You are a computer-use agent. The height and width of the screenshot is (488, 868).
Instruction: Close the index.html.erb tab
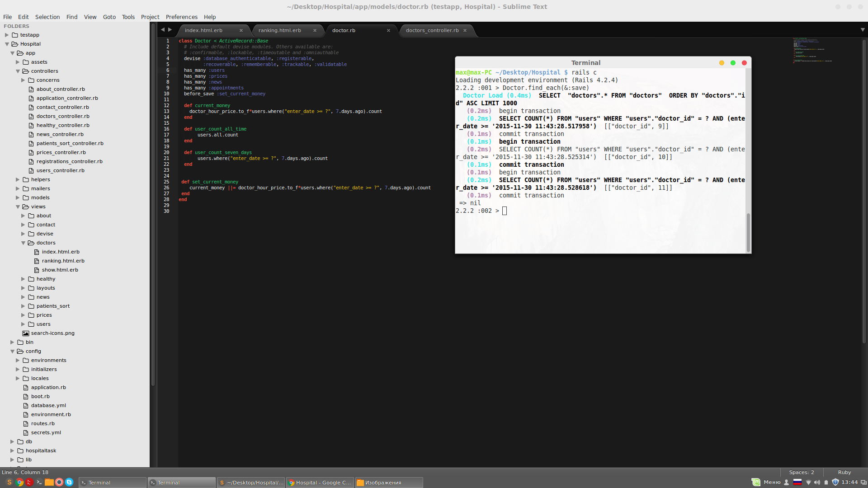click(241, 30)
